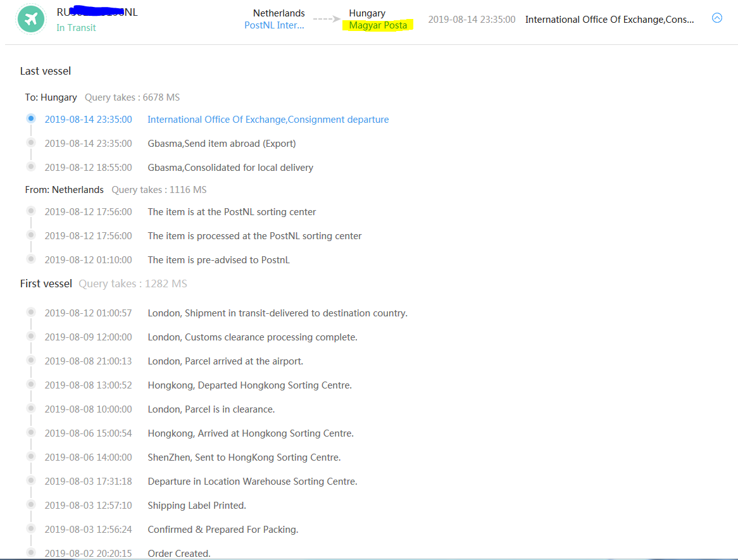This screenshot has width=738, height=560.
Task: Click the timeline dot beside Order Created
Action: (x=31, y=552)
